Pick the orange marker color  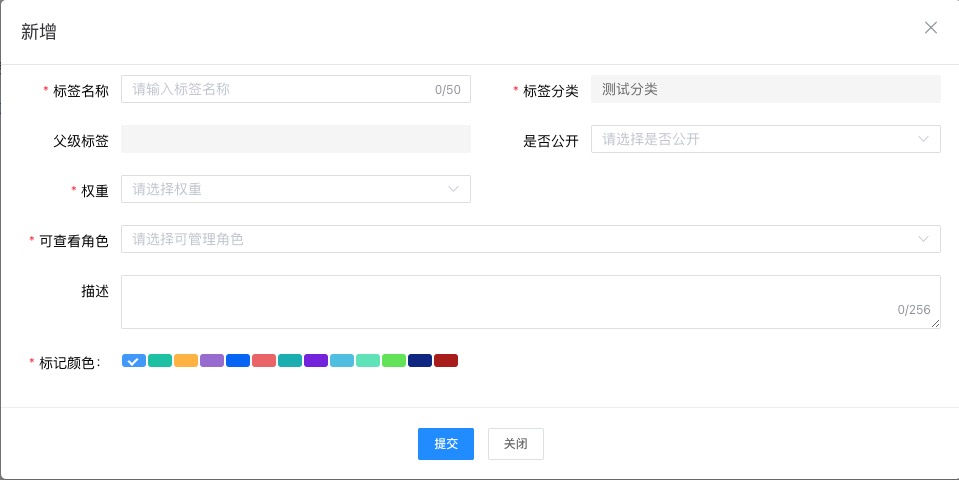tap(186, 361)
